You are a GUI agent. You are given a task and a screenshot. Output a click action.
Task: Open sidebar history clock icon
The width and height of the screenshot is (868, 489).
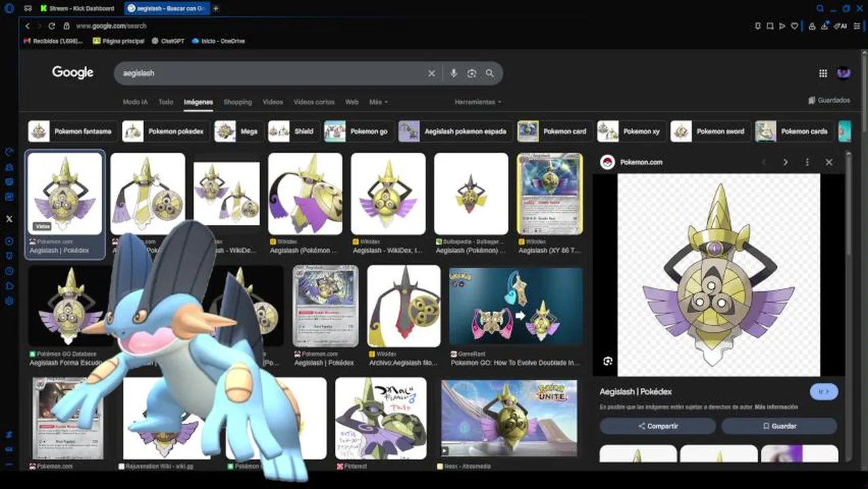point(9,271)
